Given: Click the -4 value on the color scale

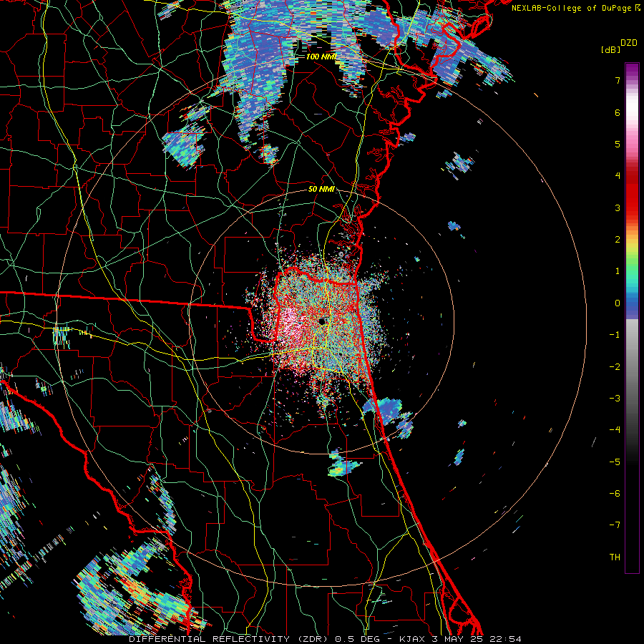Looking at the screenshot, I should point(615,430).
